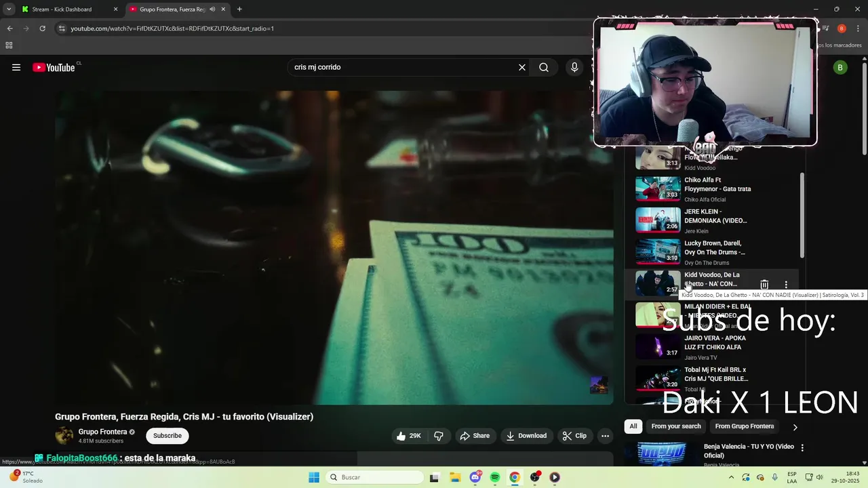The width and height of the screenshot is (868, 488).
Task: Remove Kidd Voodoo NA' CON NADIE from queue
Action: coord(764,285)
